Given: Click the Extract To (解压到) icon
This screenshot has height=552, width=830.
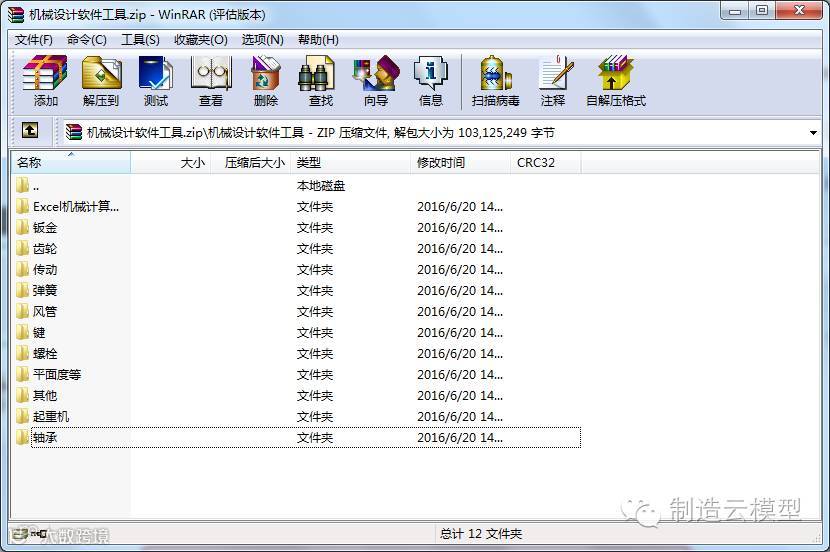Looking at the screenshot, I should [x=101, y=81].
